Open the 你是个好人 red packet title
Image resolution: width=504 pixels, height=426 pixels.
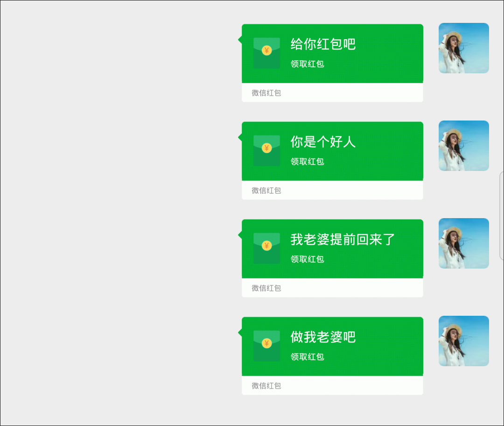pos(323,142)
